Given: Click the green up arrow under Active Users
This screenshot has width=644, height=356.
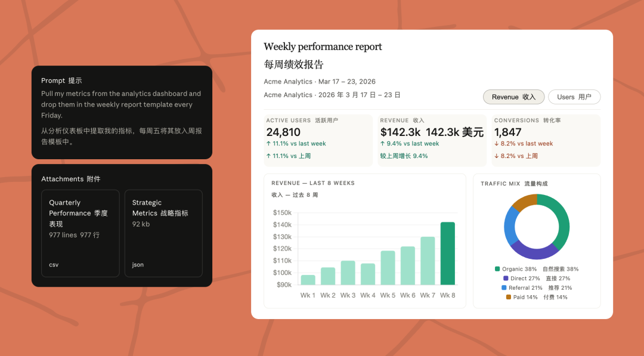Looking at the screenshot, I should pyautogui.click(x=268, y=144).
